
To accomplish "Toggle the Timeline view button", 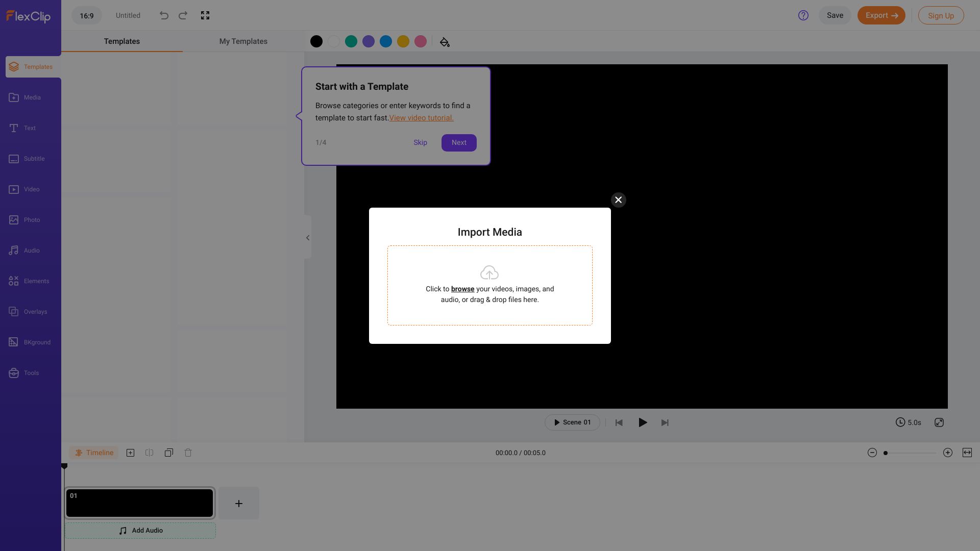I will click(x=94, y=453).
